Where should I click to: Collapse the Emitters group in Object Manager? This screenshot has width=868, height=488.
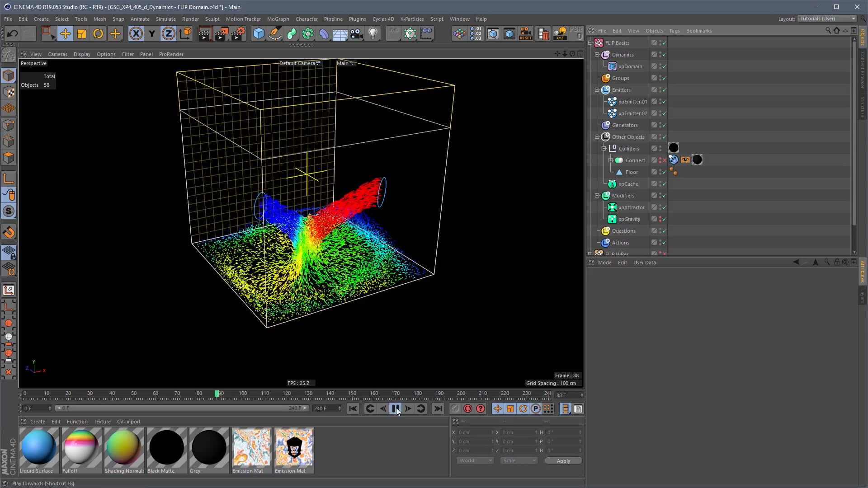click(x=597, y=90)
